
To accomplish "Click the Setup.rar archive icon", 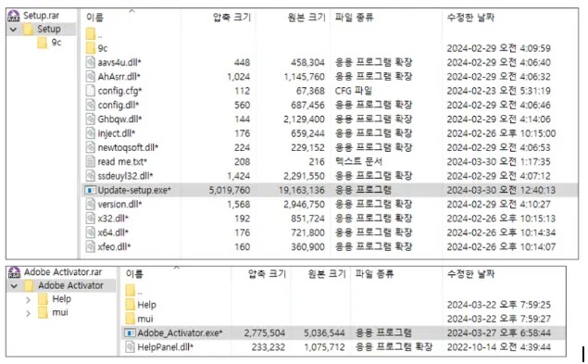I will pos(14,16).
